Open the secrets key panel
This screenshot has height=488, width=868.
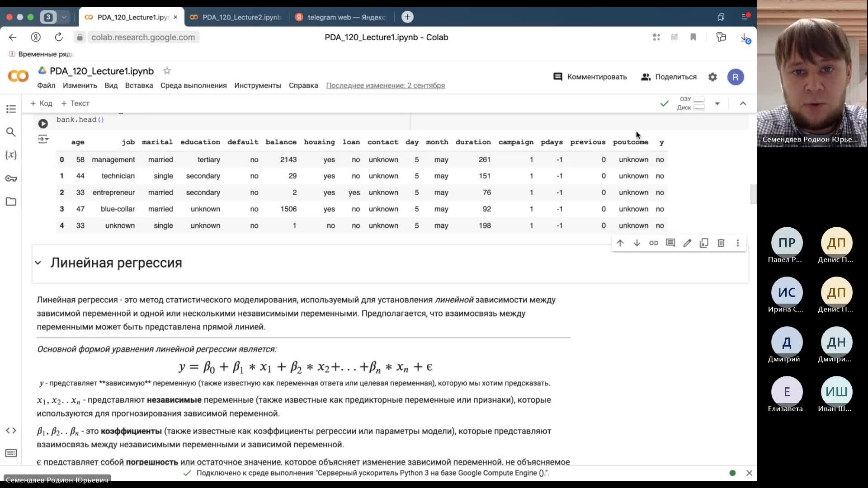(11, 178)
